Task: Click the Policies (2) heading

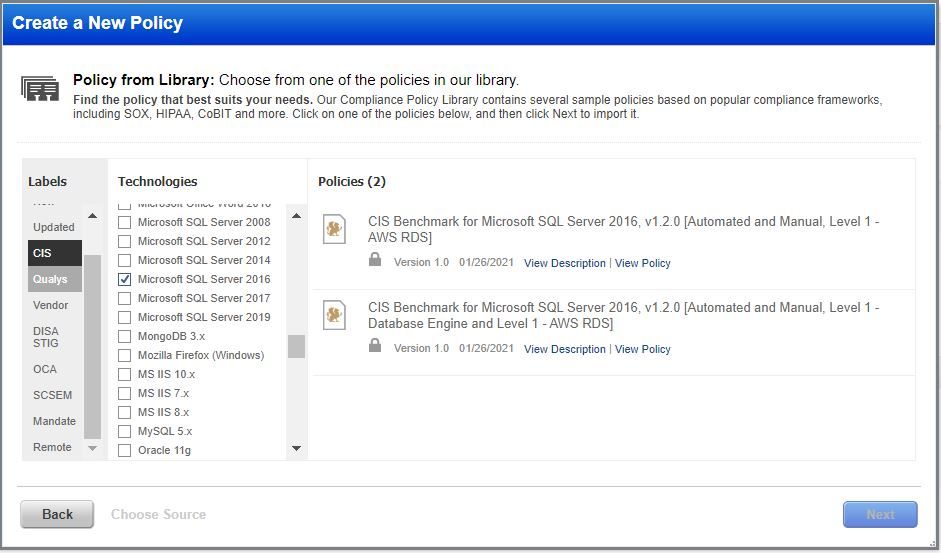Action: point(352,181)
